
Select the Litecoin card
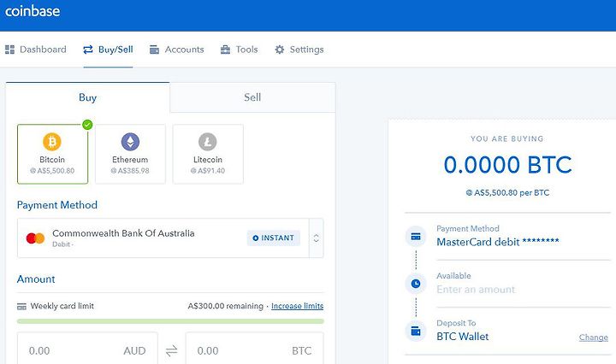coord(208,154)
